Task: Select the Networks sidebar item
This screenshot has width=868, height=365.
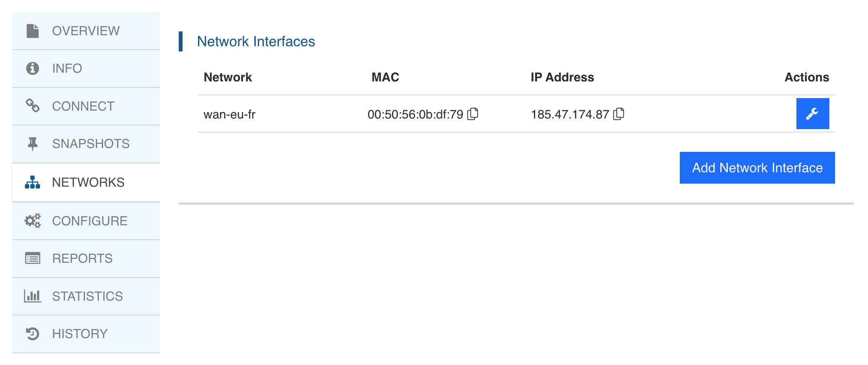Action: [x=88, y=182]
